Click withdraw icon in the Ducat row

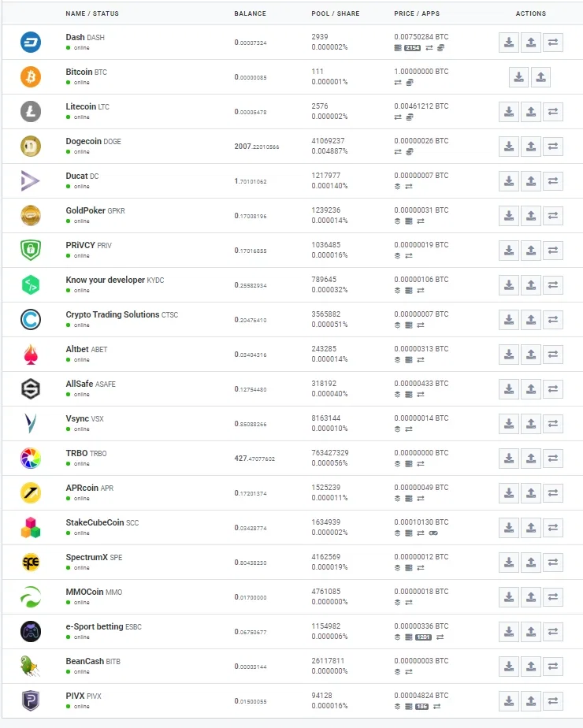click(x=531, y=181)
